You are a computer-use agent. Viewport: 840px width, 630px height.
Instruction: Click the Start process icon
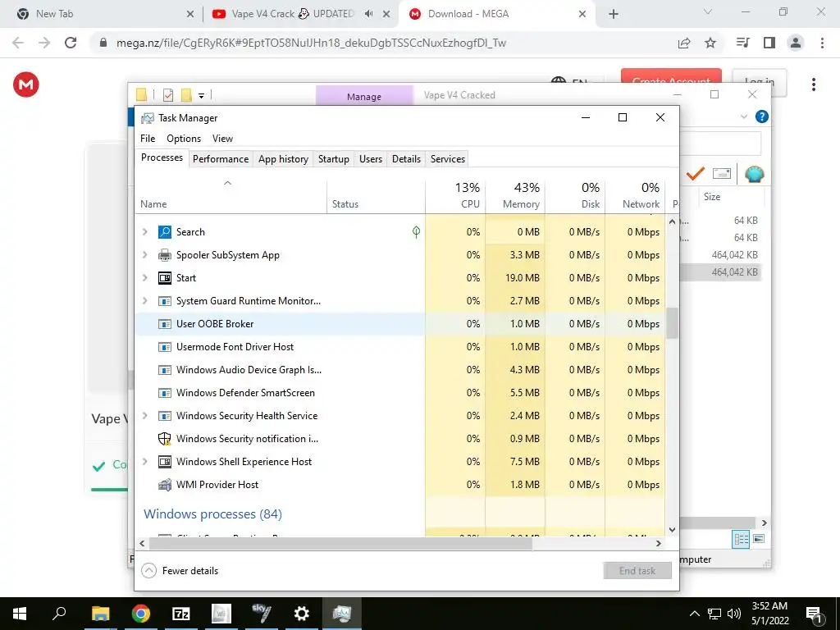[164, 278]
